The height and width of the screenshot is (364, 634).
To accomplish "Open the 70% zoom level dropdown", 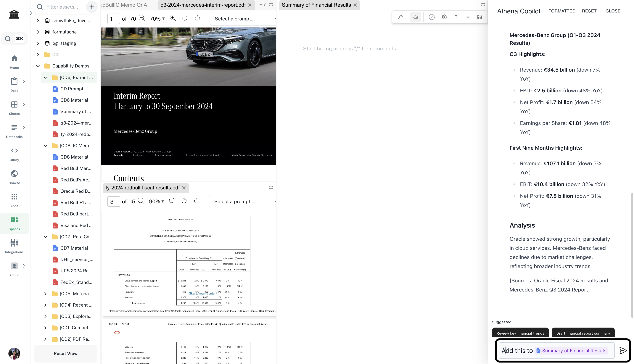I will (x=157, y=19).
